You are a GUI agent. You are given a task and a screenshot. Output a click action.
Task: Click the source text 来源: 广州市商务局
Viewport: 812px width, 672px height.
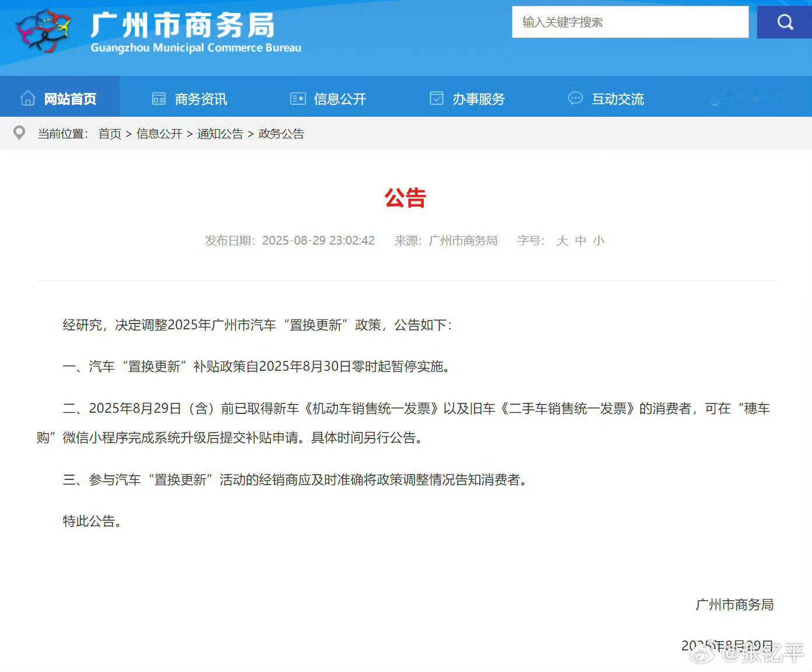[x=446, y=241]
